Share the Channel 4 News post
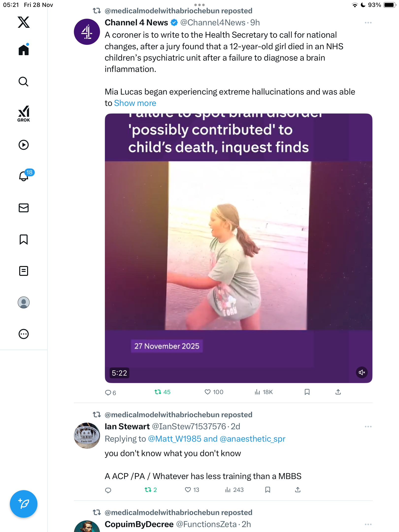The image size is (399, 532). click(338, 392)
